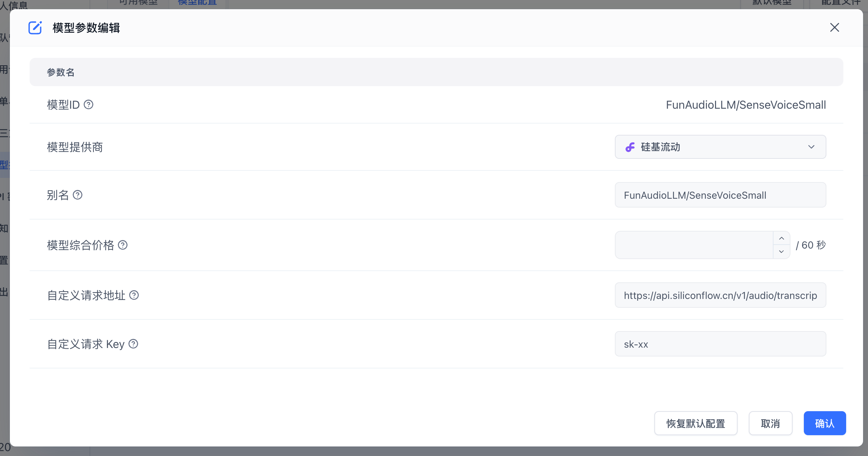
Task: Decrease the model price with the down arrow
Action: [x=781, y=252]
